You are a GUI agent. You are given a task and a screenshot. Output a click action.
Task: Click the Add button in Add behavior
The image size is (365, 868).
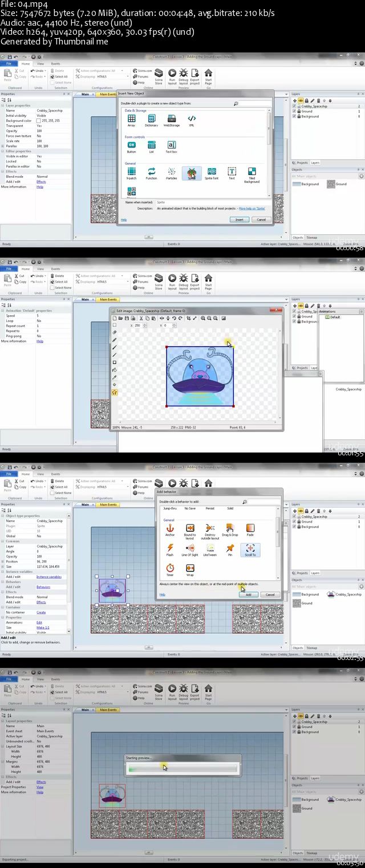tap(249, 594)
